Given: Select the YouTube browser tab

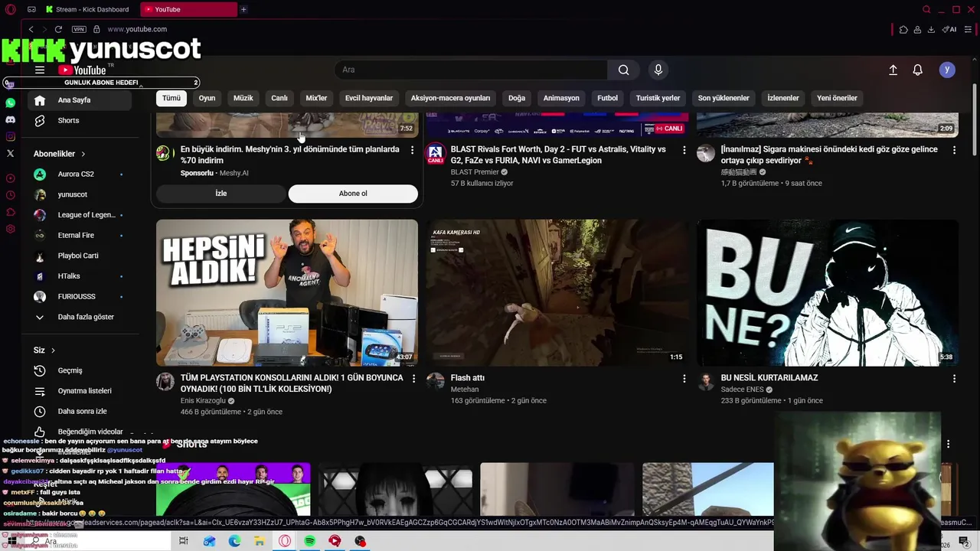Looking at the screenshot, I should 189,9.
